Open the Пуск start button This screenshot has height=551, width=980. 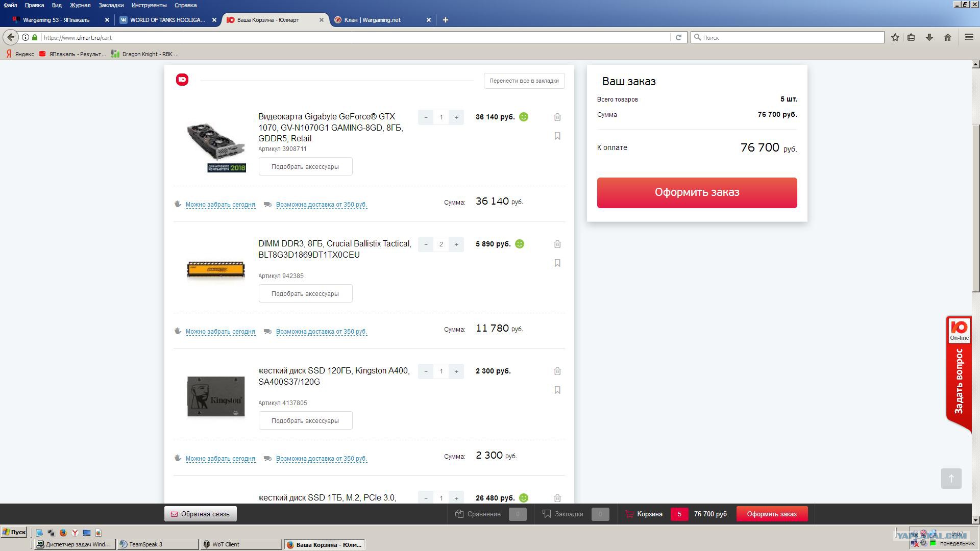(14, 532)
